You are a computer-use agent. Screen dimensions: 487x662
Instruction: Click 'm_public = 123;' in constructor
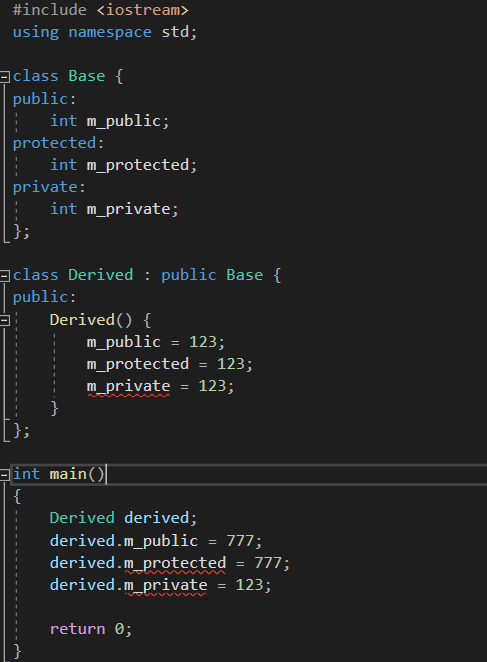point(155,342)
